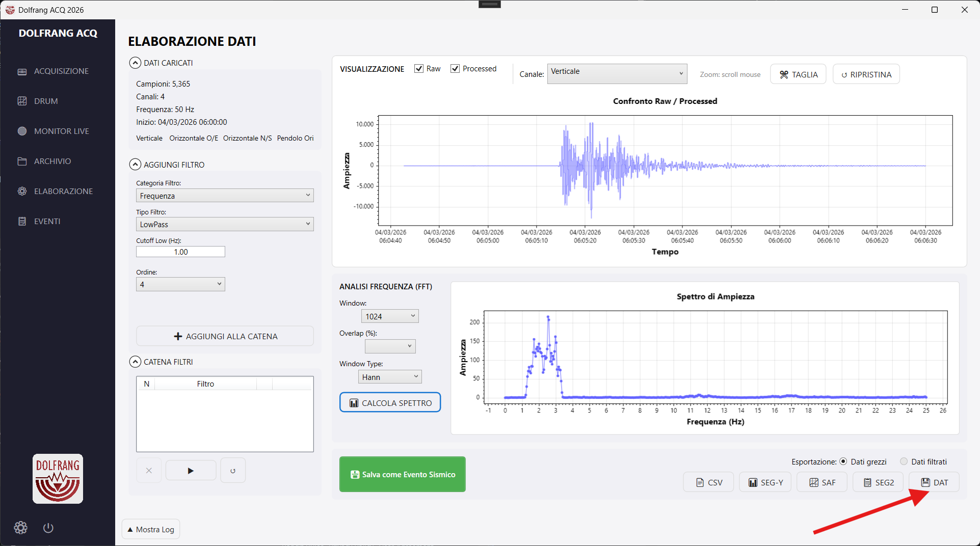Collapse the DATI CARICATI section
This screenshot has width=980, height=546.
click(x=135, y=63)
